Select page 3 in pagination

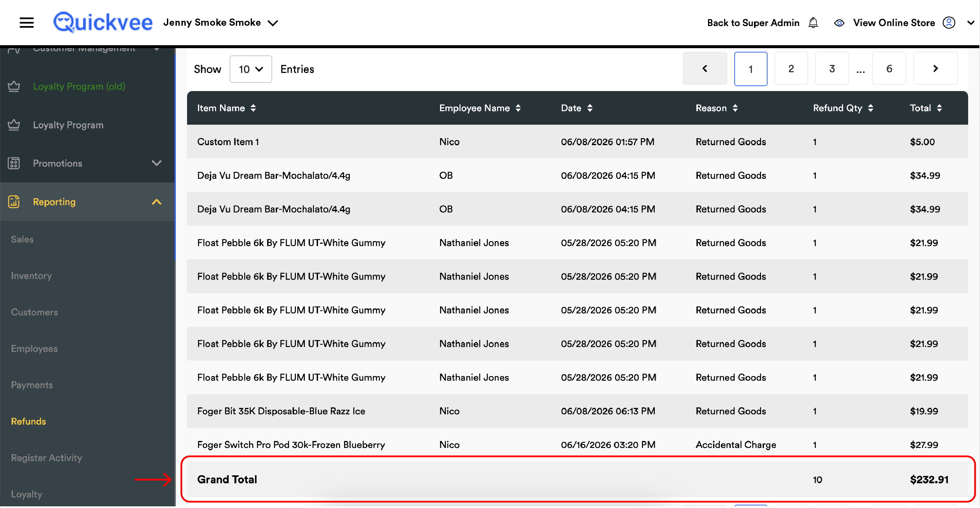point(832,69)
